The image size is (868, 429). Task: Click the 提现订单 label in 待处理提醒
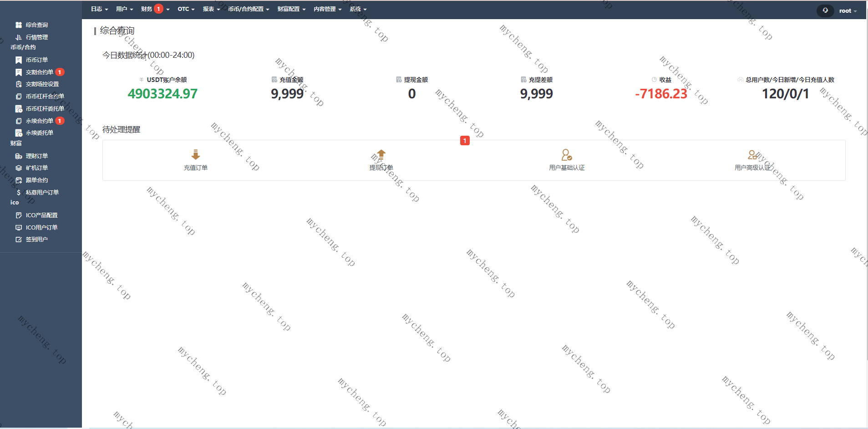[381, 168]
